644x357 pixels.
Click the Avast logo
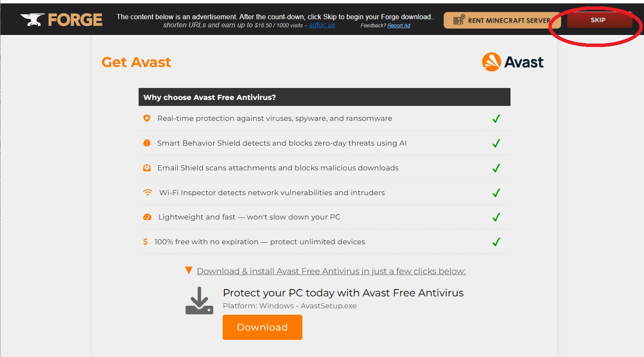click(513, 62)
